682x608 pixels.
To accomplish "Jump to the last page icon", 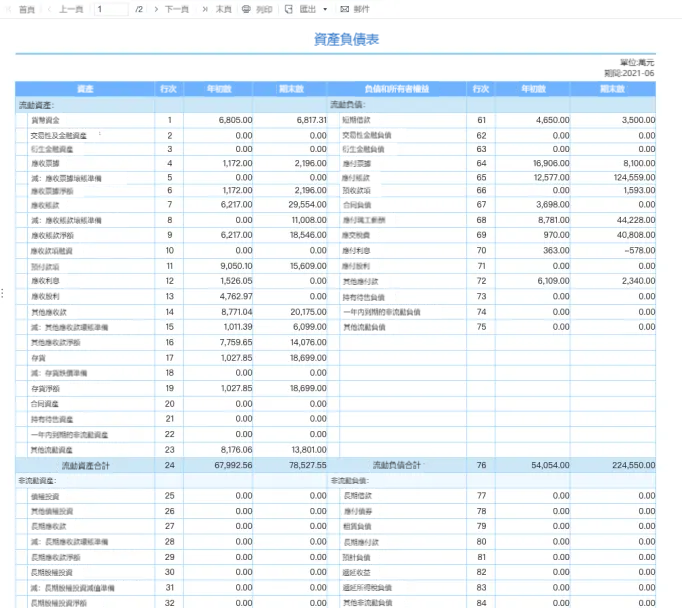I will pyautogui.click(x=206, y=9).
